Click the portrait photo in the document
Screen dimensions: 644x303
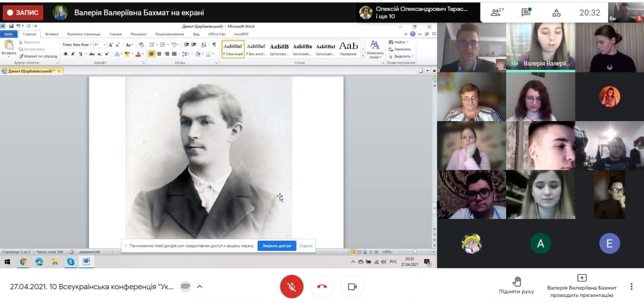coord(209,157)
